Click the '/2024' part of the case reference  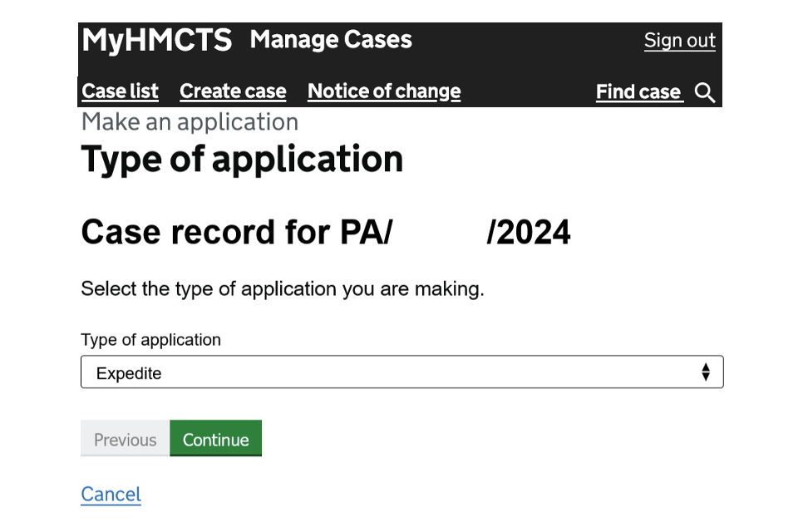529,233
